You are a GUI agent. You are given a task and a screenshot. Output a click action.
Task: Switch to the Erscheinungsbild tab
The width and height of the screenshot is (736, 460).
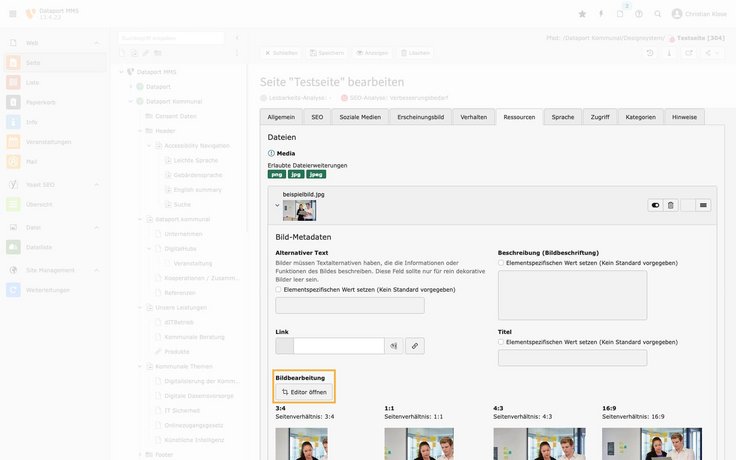click(x=420, y=117)
